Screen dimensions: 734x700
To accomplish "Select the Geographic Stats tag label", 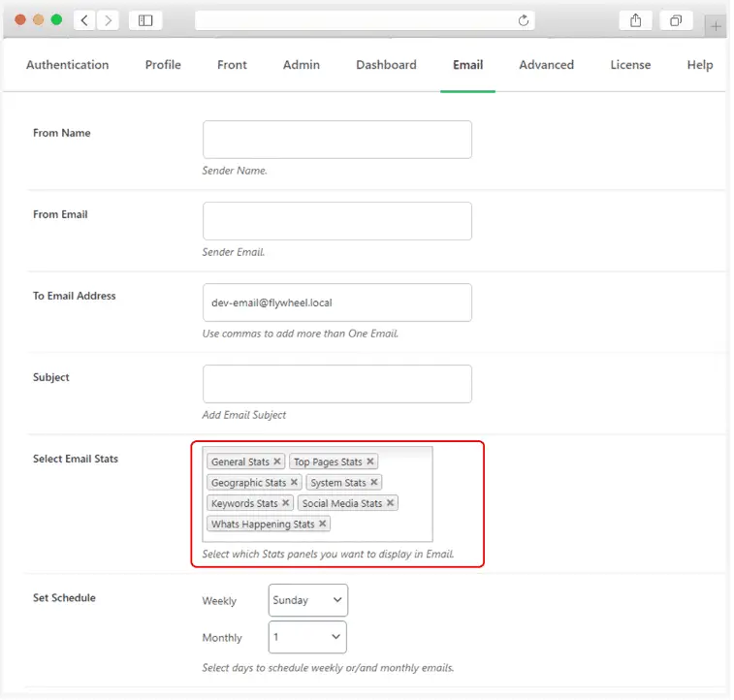I will click(248, 483).
